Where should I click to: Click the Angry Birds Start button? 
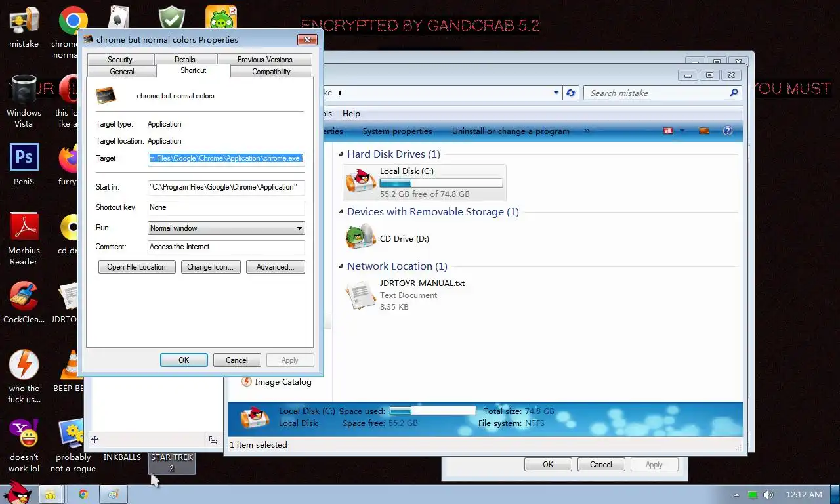(x=16, y=493)
